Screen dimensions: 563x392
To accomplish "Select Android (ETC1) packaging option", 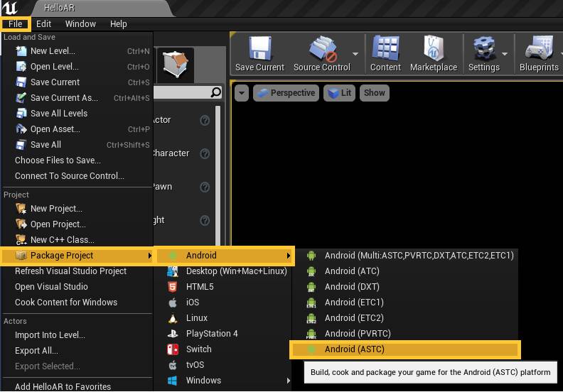I will (404, 303).
